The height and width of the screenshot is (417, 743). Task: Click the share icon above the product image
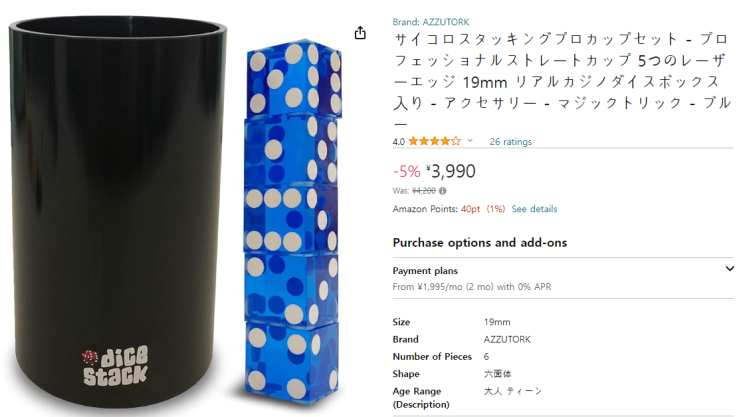360,33
